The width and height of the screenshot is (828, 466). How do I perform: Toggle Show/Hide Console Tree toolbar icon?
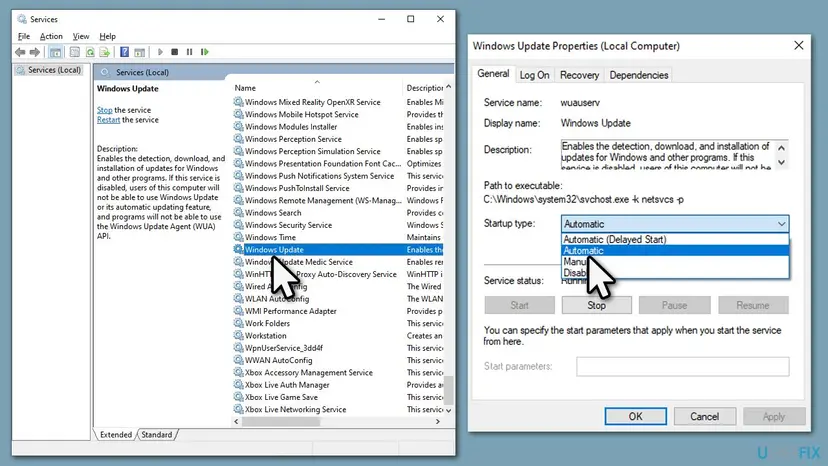pyautogui.click(x=55, y=52)
